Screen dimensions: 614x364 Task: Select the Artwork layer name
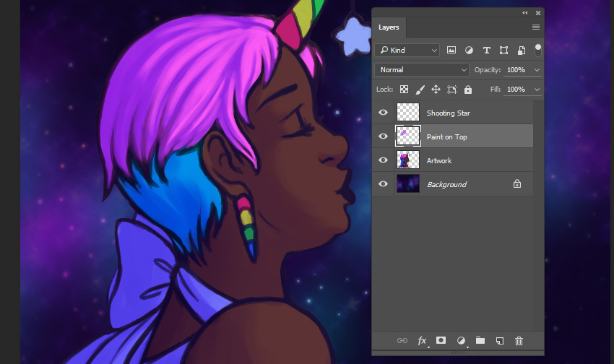tap(439, 161)
